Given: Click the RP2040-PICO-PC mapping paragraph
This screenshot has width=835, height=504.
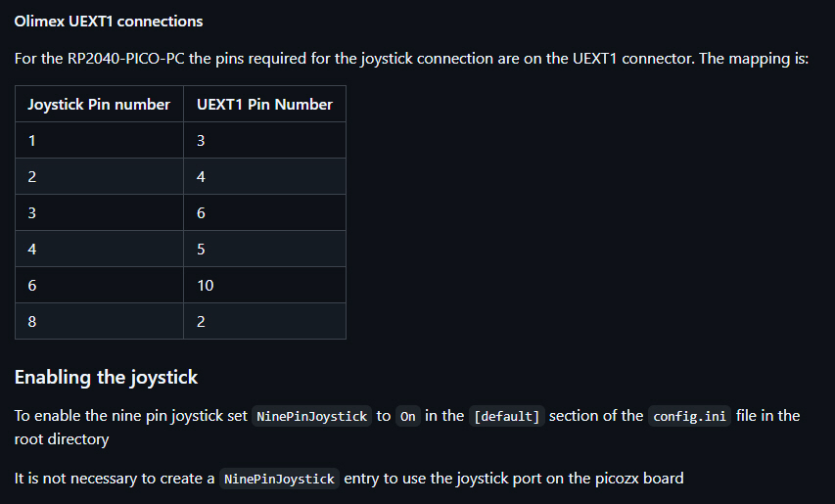Looking at the screenshot, I should [411, 59].
